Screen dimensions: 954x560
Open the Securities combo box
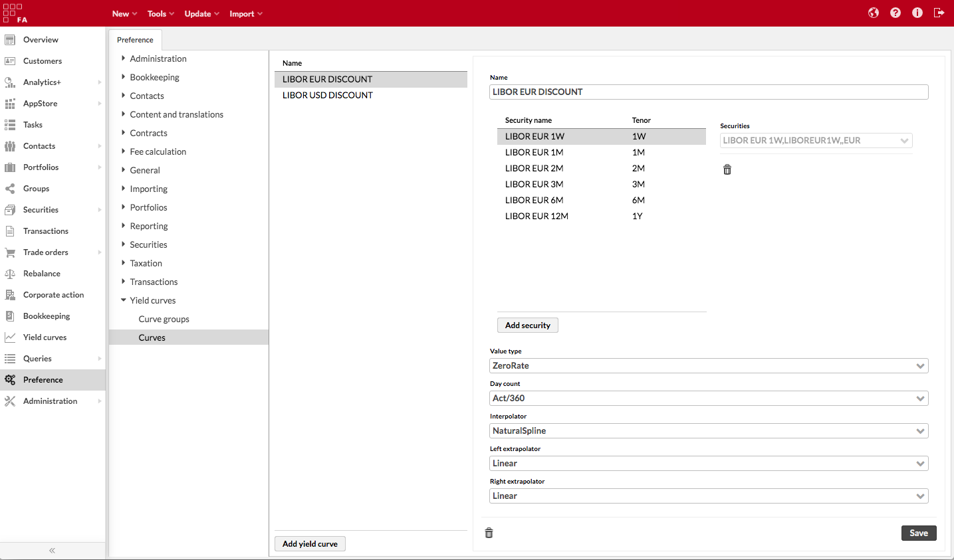click(816, 141)
